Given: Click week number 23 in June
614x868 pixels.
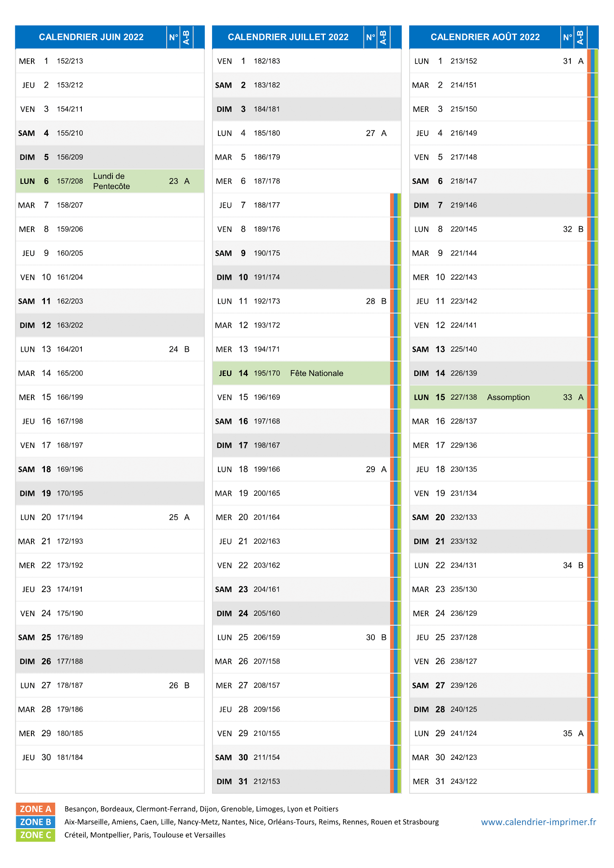Looking at the screenshot, I should pyautogui.click(x=173, y=181).
